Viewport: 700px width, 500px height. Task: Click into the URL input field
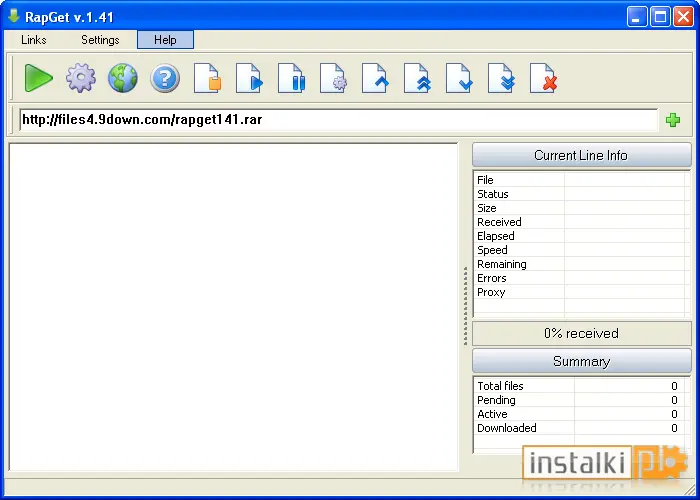(338, 120)
